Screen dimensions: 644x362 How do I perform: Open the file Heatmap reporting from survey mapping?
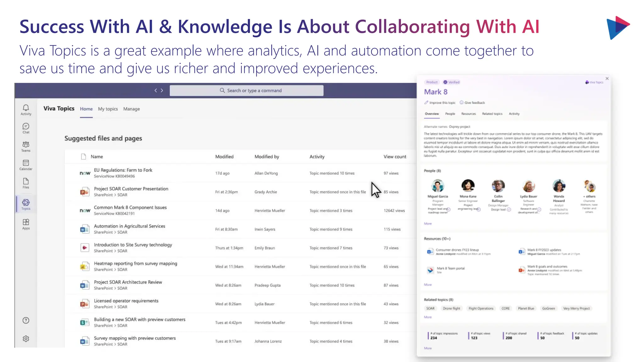click(x=136, y=263)
